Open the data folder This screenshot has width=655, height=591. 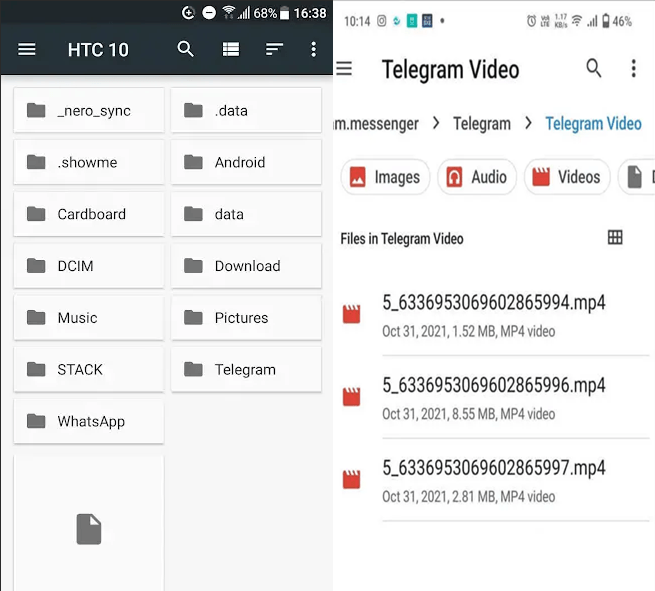pos(246,214)
